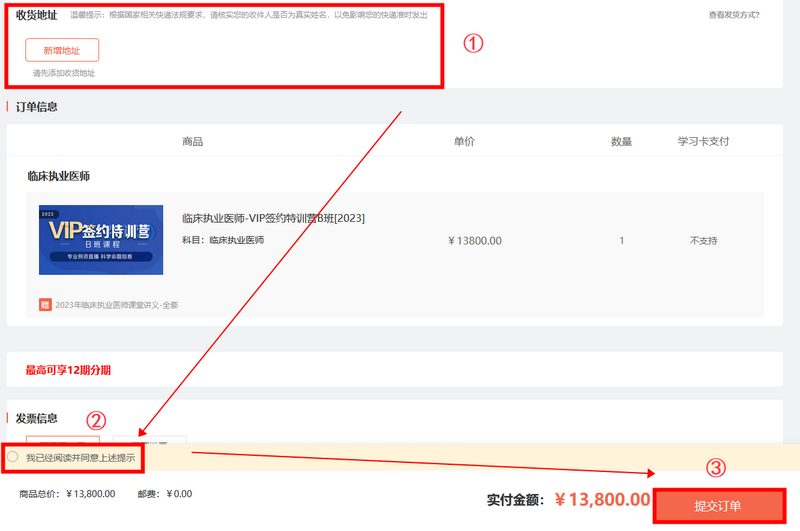Click the 科目：临床执业医师 subject label
The image size is (800, 531).
point(223,240)
